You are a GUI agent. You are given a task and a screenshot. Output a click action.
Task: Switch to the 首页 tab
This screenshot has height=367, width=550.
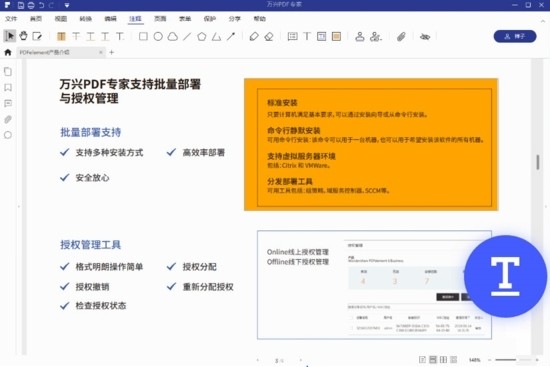[36, 19]
